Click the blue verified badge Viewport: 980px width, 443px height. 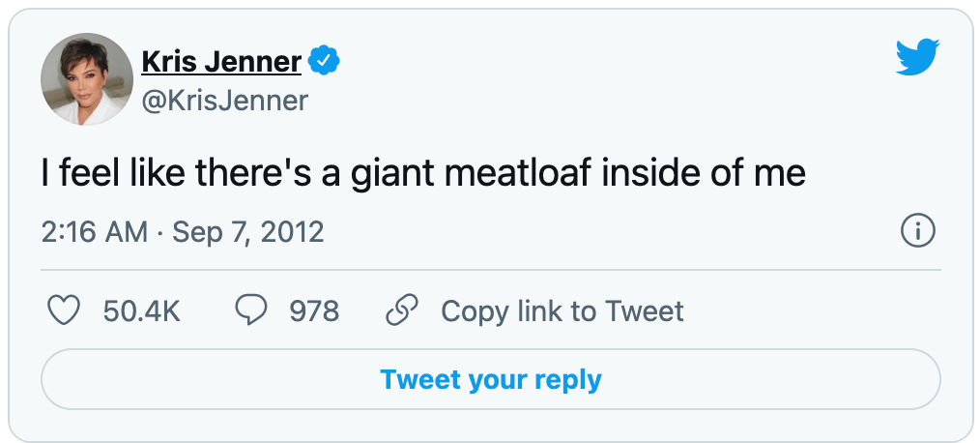tap(324, 62)
